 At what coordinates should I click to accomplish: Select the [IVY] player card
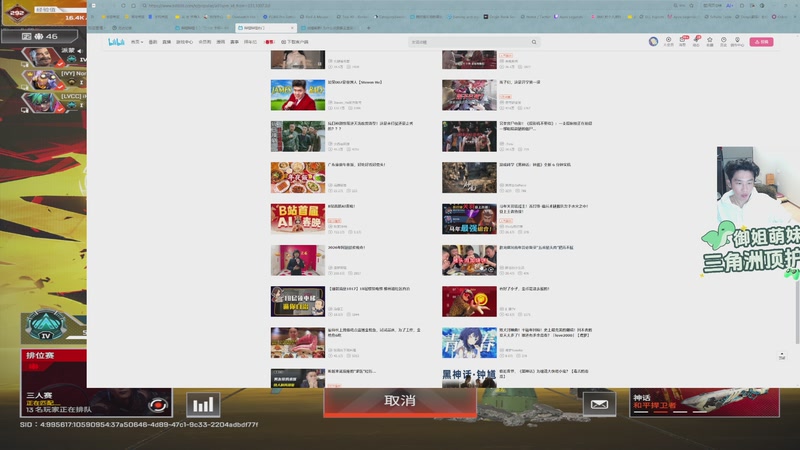click(54, 80)
